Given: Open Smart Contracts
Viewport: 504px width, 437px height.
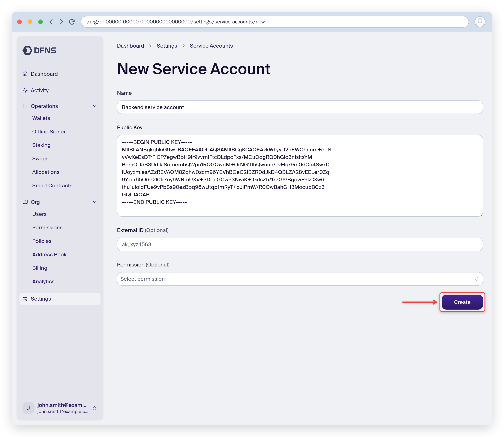Looking at the screenshot, I should [x=52, y=186].
